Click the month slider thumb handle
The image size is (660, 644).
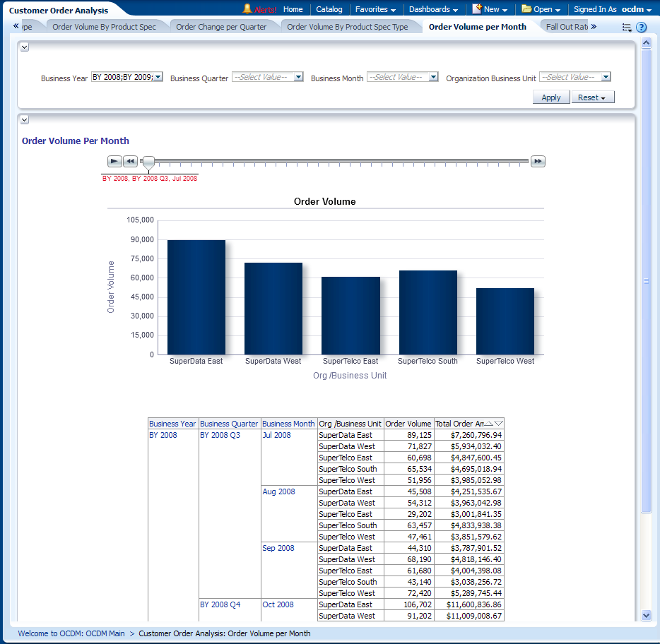[x=148, y=163]
